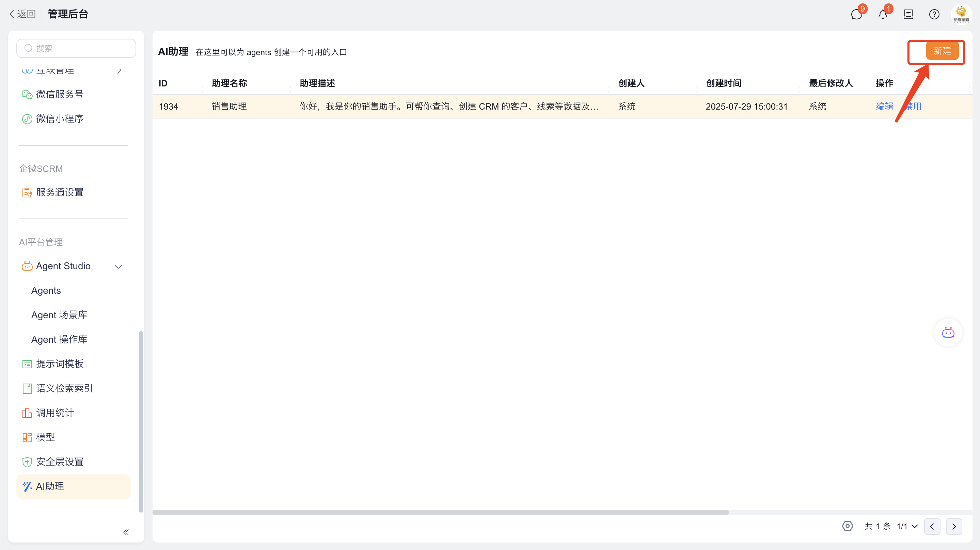Viewport: 980px width, 550px height.
Task: Open the notification bell
Action: [883, 14]
